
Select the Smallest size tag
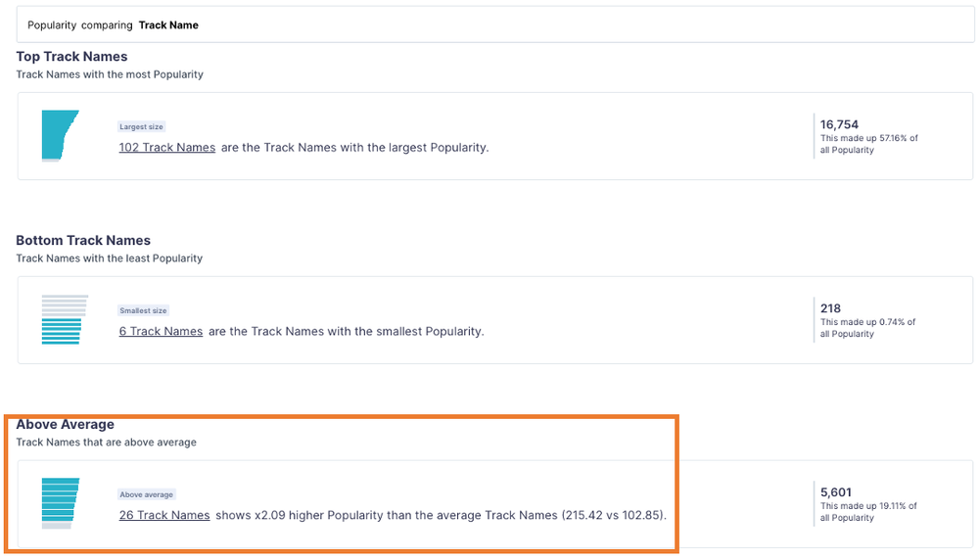[x=144, y=310]
